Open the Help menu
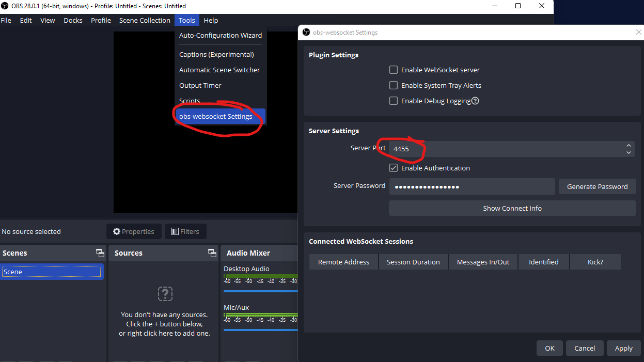 [x=211, y=20]
